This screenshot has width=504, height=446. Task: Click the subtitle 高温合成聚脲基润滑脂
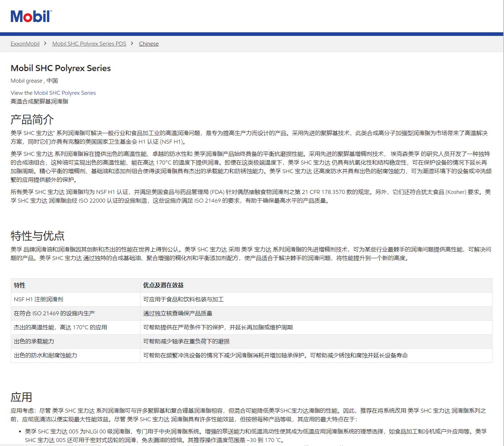click(x=40, y=102)
